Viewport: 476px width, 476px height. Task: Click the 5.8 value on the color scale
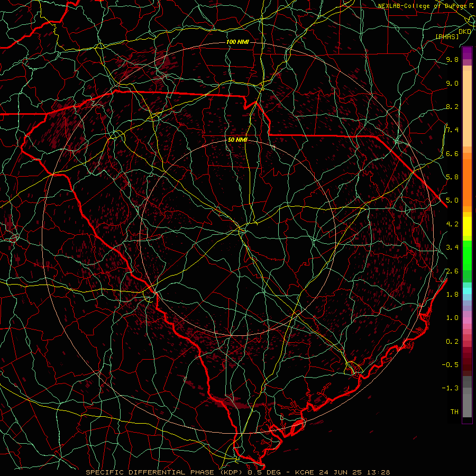point(452,177)
